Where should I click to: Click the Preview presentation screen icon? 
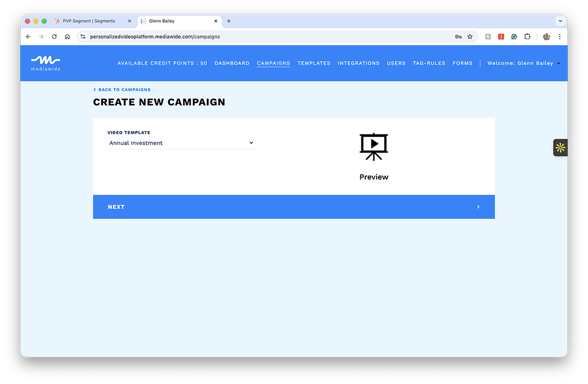373,147
